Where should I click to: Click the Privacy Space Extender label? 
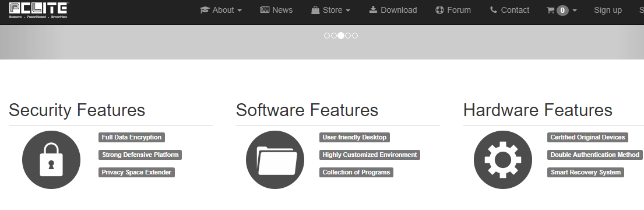136,172
